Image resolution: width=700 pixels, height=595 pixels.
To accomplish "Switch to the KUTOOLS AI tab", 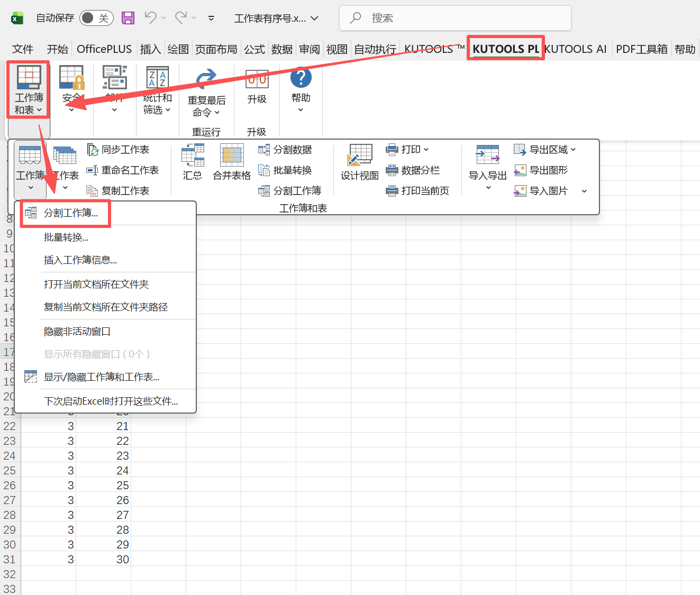I will (x=575, y=49).
